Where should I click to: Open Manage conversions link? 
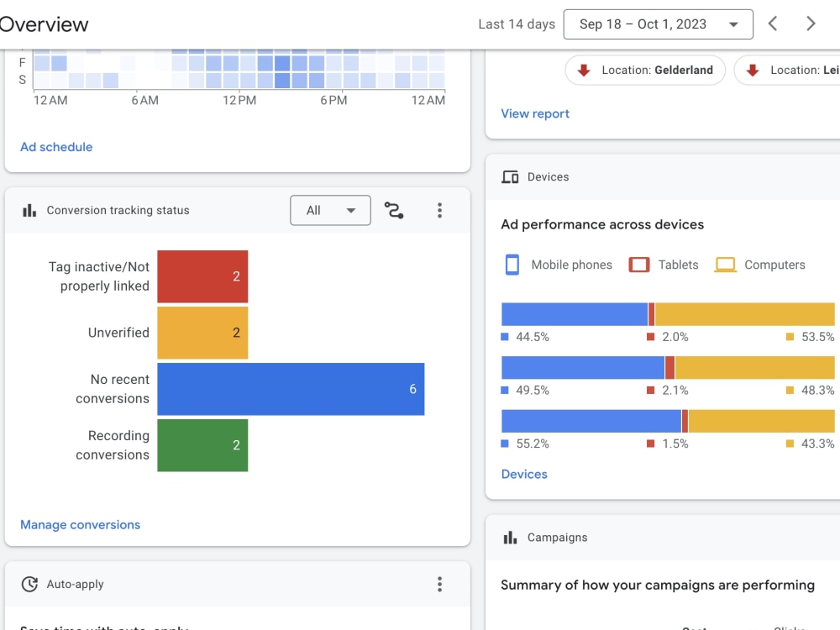coord(81,524)
